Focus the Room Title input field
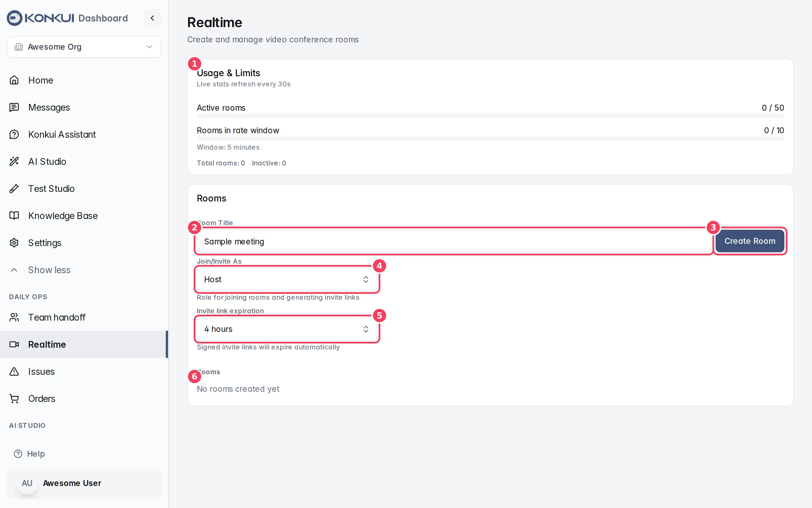Image resolution: width=812 pixels, height=508 pixels. [x=454, y=241]
